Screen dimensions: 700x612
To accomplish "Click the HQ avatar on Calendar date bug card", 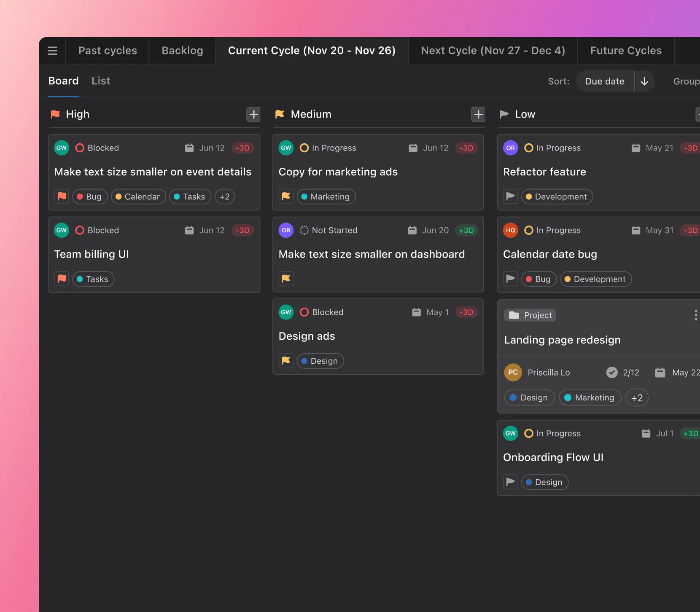I will (510, 230).
